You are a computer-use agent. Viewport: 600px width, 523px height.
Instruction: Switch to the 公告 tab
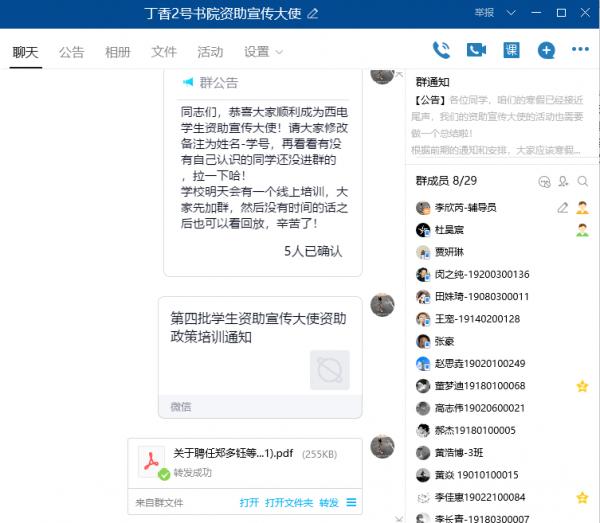pyautogui.click(x=71, y=52)
